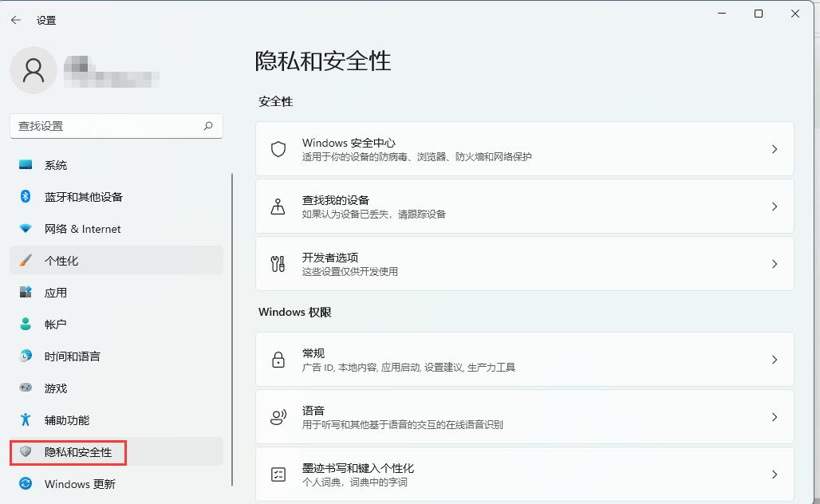Screen dimensions: 820x504
Task: Click the 系统 monitor icon
Action: pos(25,165)
